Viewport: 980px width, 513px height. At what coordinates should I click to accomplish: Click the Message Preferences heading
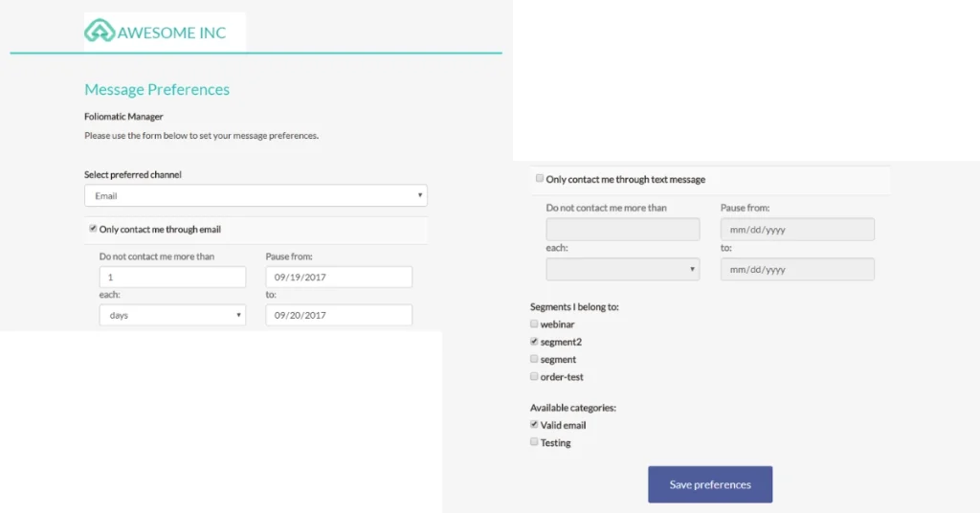click(157, 89)
